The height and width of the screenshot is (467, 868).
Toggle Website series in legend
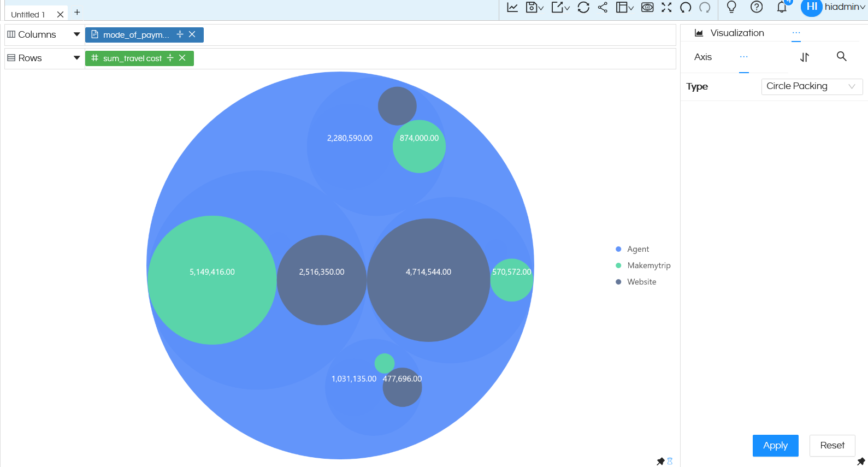coord(636,282)
